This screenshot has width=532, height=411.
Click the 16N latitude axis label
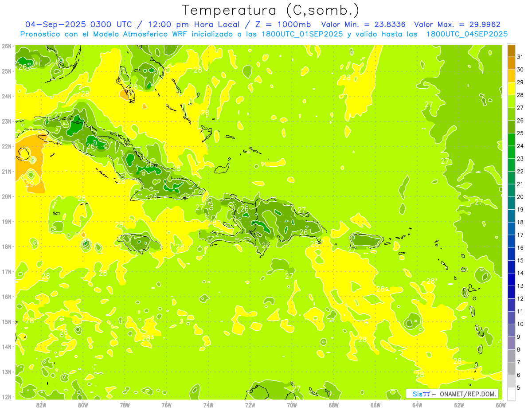pos(7,297)
